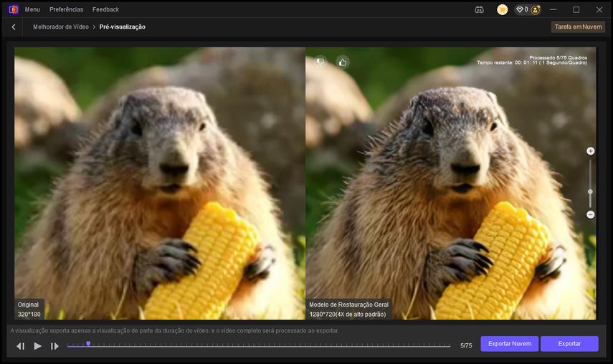Click the vertical zoom slider handle
Screen dimensions: 613x364
tap(590, 191)
